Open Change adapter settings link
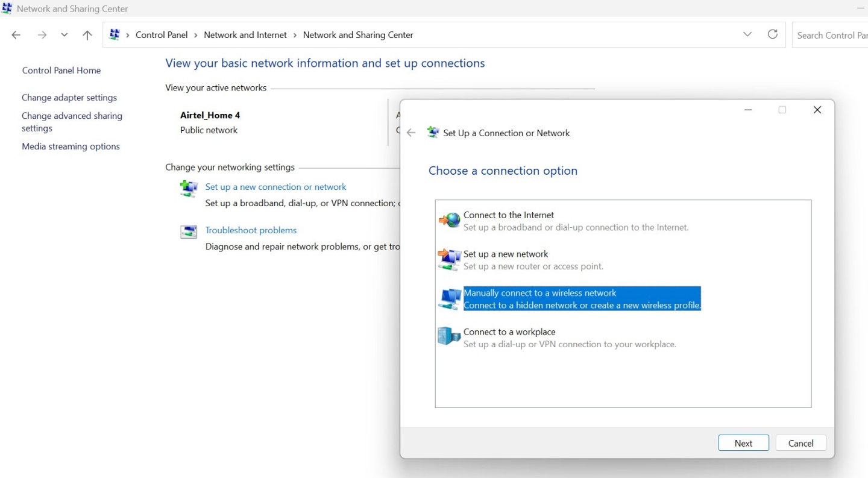868x478 pixels. coord(69,98)
